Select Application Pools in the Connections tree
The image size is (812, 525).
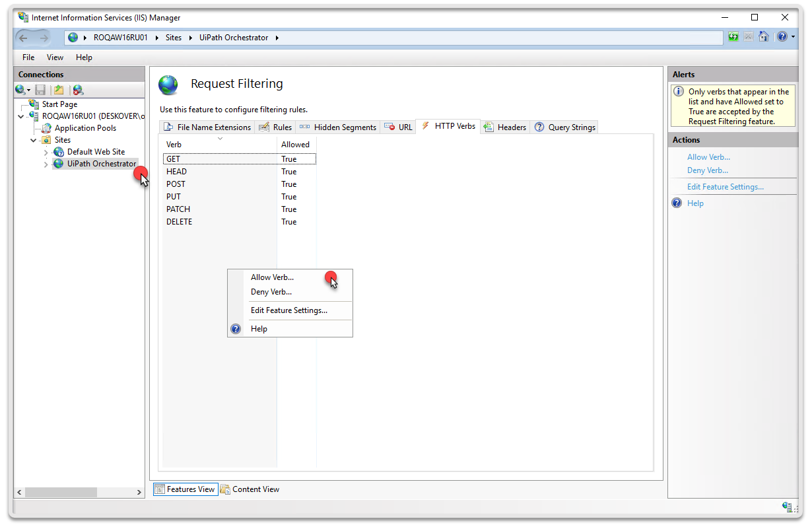click(x=85, y=128)
